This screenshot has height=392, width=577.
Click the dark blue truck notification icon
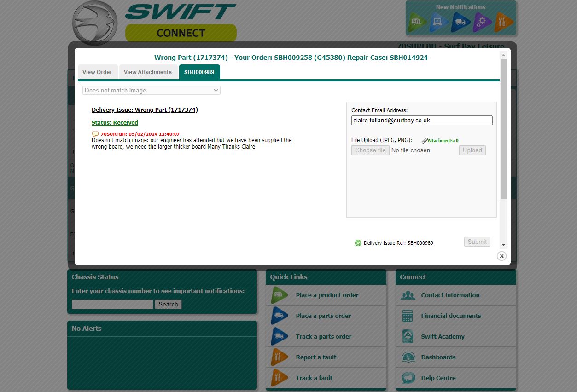pyautogui.click(x=460, y=22)
